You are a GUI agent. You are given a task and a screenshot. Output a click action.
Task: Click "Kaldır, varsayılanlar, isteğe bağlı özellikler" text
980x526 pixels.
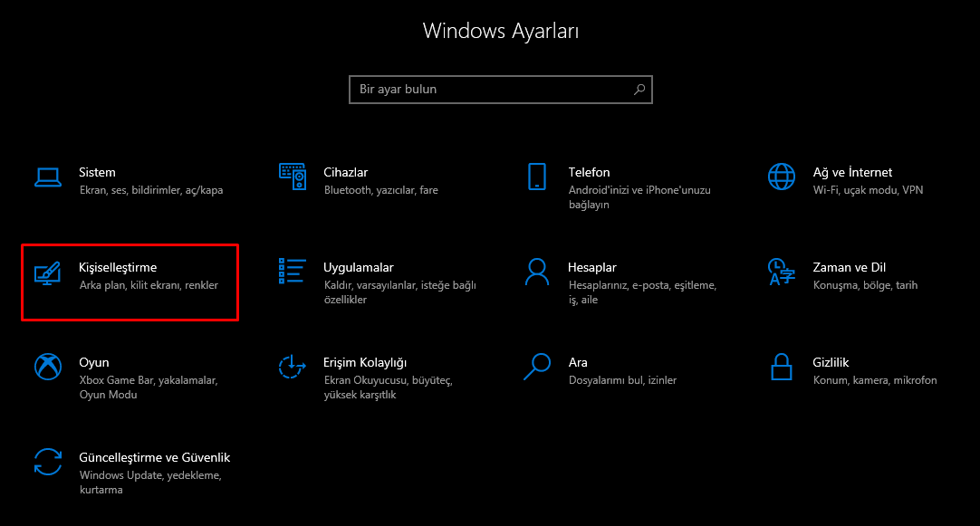pos(400,292)
